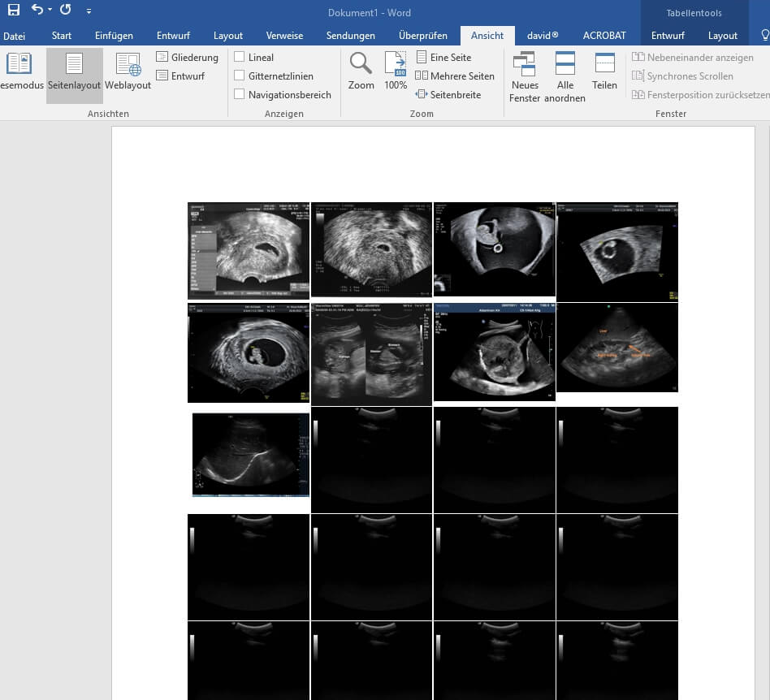Switch to the Start tab
770x700 pixels.
(62, 36)
